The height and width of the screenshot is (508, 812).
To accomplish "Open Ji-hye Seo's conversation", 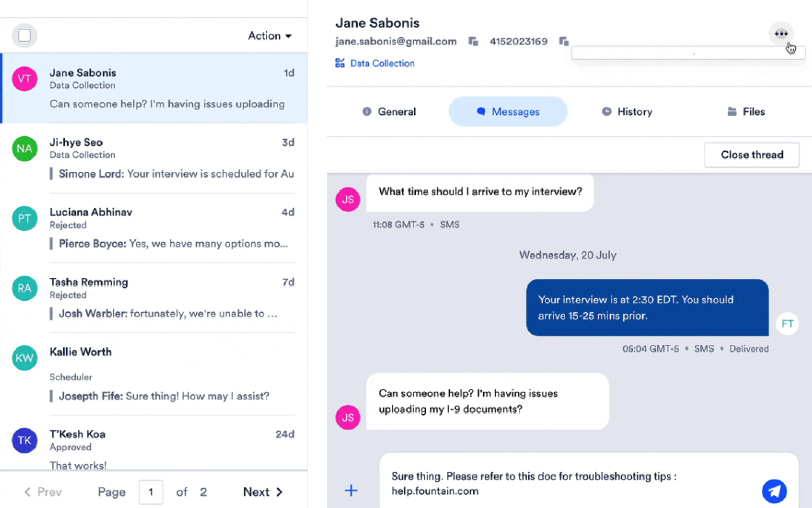I will tap(153, 158).
